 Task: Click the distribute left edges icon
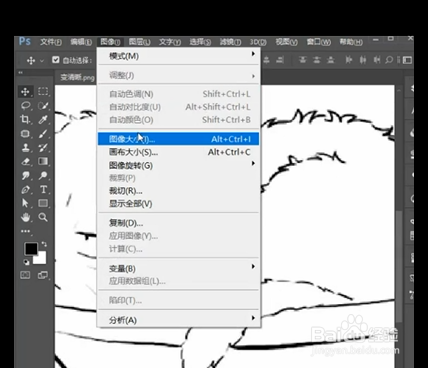349,60
